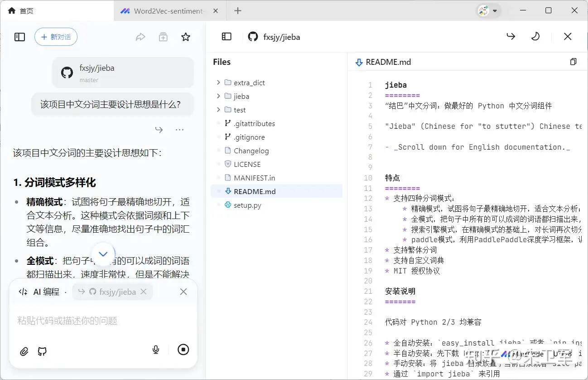This screenshot has height=380, width=588.
Task: Activate voice input microphone icon
Action: pos(156,350)
